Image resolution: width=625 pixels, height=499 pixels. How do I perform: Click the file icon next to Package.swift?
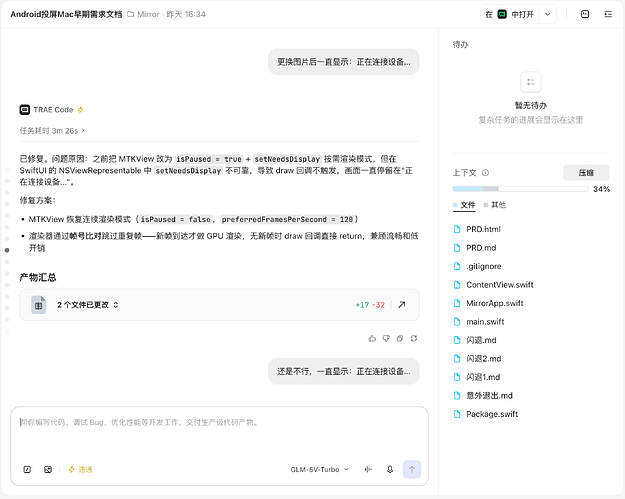pyautogui.click(x=457, y=414)
